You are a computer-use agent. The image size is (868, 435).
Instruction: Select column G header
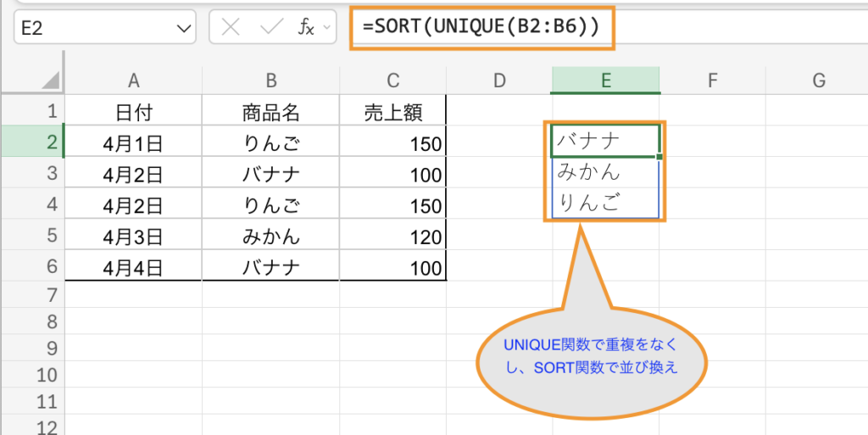(x=818, y=81)
